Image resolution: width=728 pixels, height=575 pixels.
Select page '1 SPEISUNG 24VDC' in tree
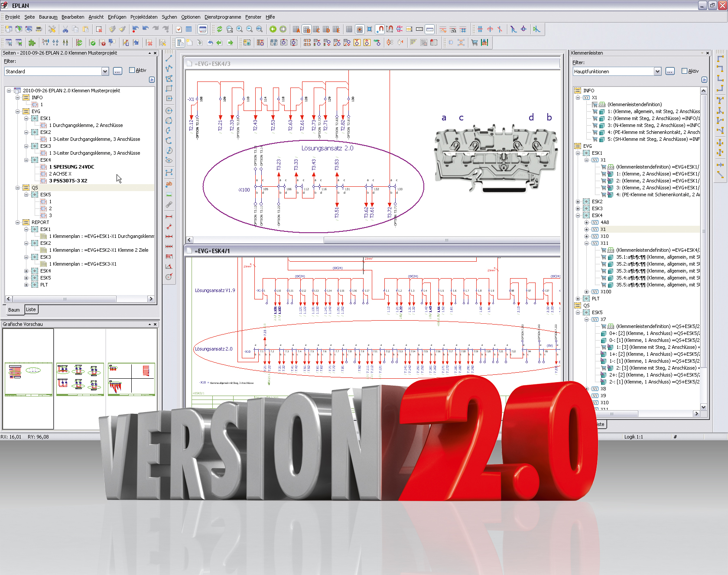[71, 167]
